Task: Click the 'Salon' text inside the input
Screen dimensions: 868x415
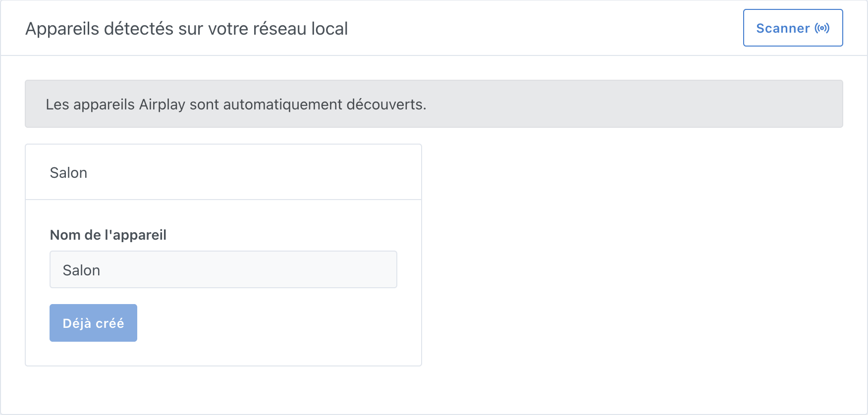Action: (81, 270)
